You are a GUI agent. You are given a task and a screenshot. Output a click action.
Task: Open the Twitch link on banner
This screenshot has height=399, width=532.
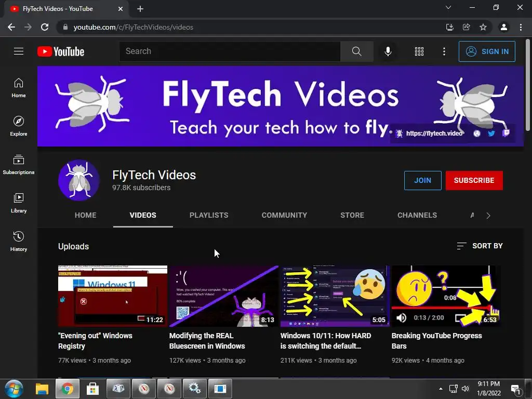[506, 133]
